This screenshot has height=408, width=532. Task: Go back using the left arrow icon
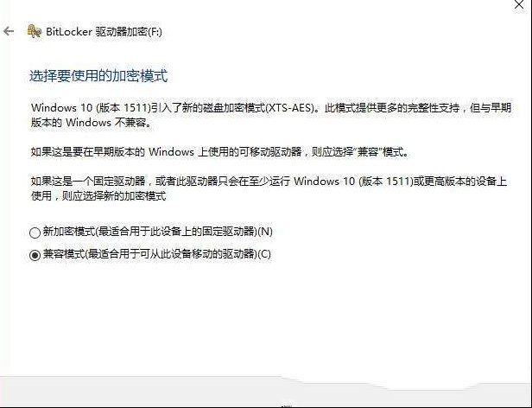coord(9,32)
